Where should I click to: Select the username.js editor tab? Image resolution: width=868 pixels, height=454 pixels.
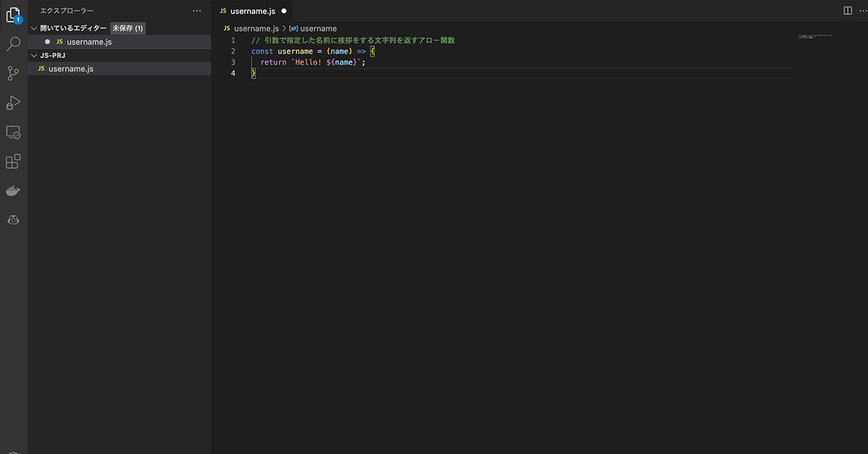click(252, 11)
